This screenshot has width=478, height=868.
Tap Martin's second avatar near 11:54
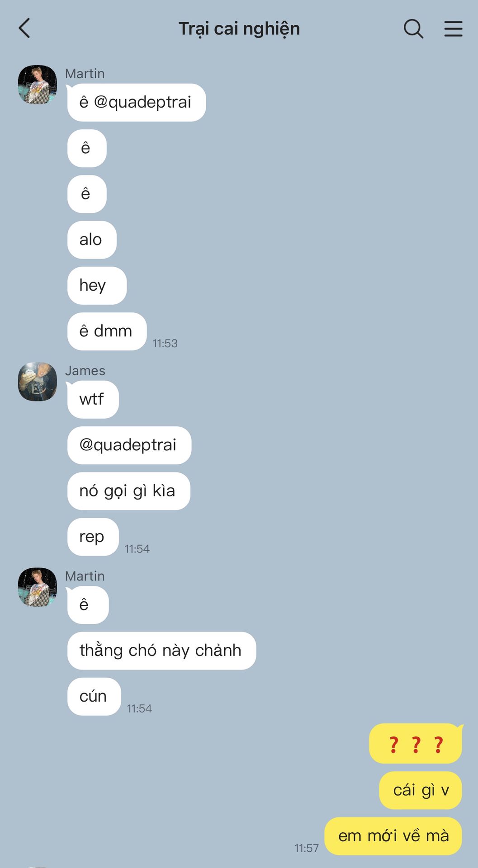(x=38, y=587)
